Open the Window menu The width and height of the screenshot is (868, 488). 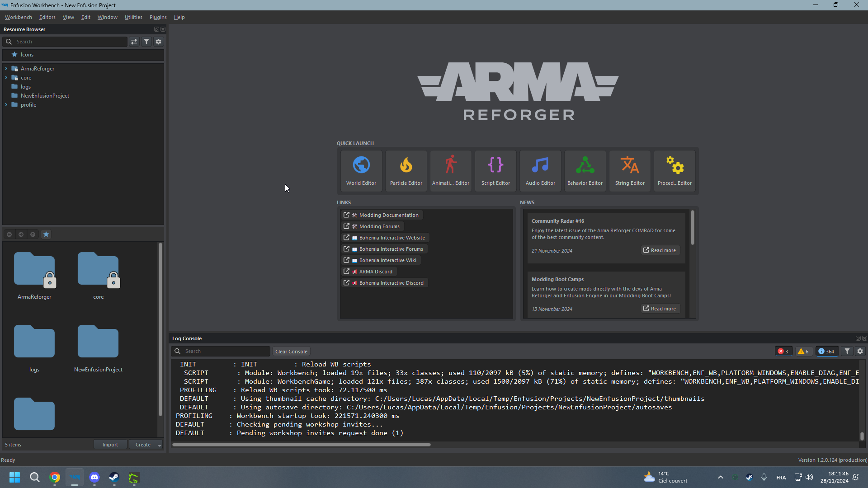(x=108, y=17)
